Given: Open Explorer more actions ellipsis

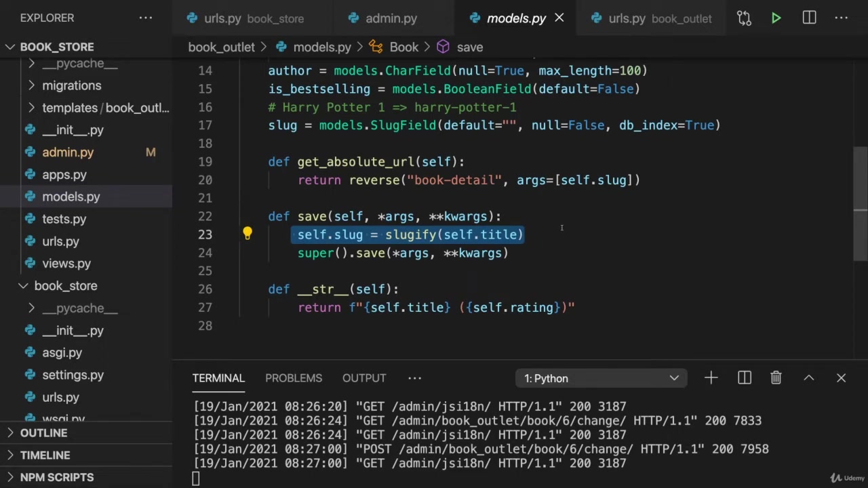Looking at the screenshot, I should coord(146,18).
